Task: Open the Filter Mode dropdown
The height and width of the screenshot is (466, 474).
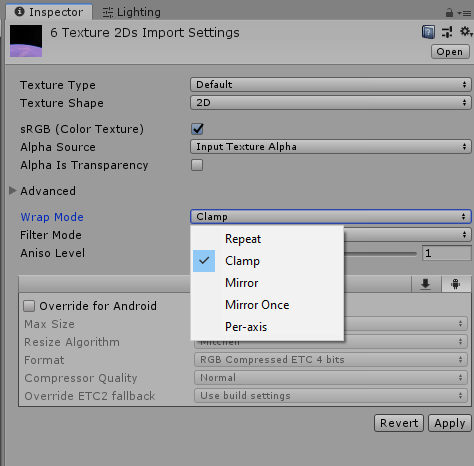Action: [407, 235]
